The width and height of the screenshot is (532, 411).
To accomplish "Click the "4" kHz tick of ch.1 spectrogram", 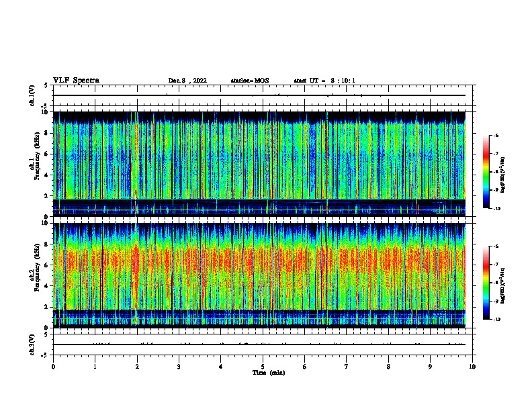I will (46, 175).
